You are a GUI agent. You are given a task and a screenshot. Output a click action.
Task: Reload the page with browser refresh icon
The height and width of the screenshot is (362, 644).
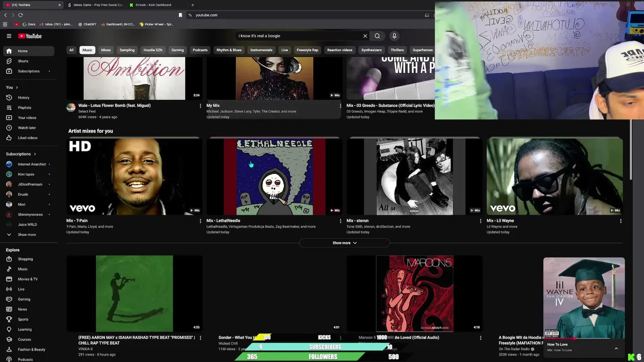[21, 15]
